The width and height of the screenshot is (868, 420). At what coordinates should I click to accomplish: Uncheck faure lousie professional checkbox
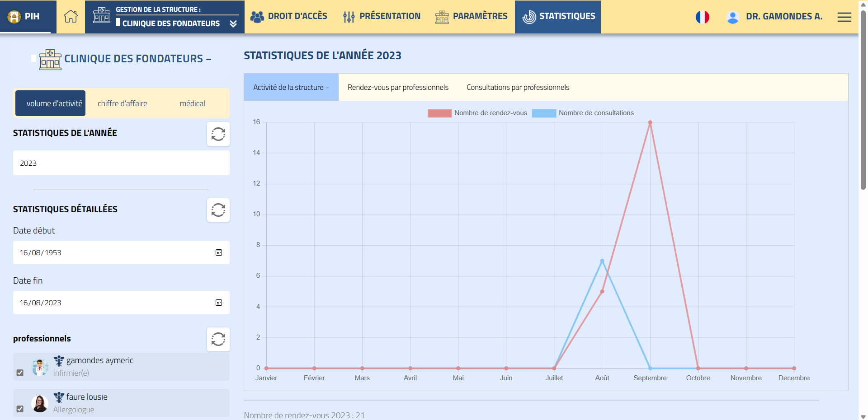pos(20,409)
